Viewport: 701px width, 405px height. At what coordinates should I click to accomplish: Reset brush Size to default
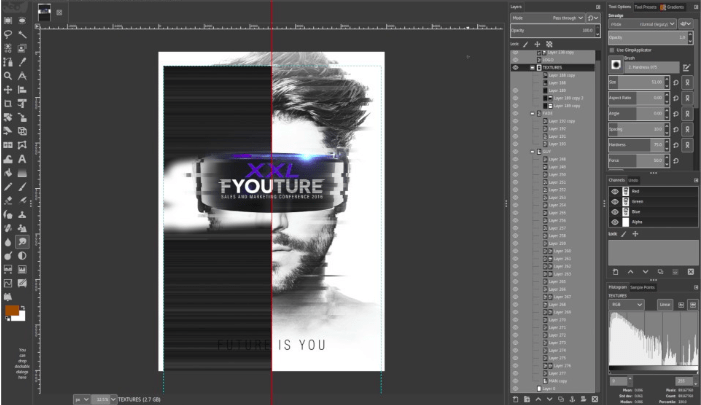[x=676, y=82]
